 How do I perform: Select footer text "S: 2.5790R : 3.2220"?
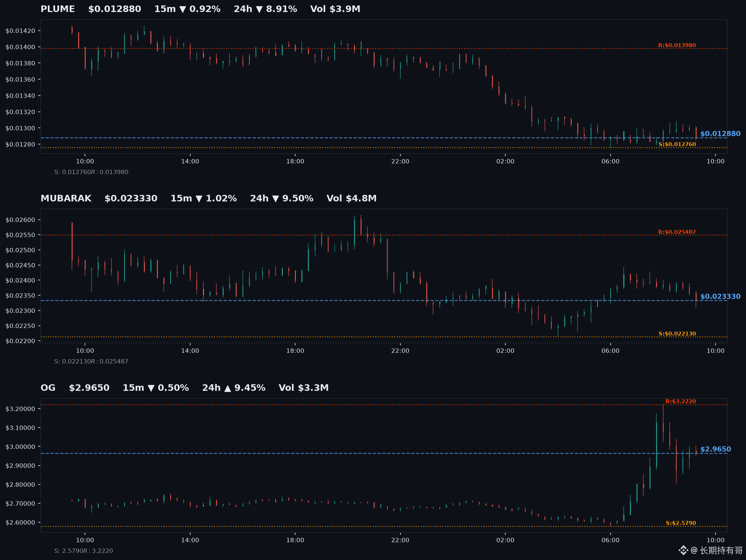(x=83, y=551)
